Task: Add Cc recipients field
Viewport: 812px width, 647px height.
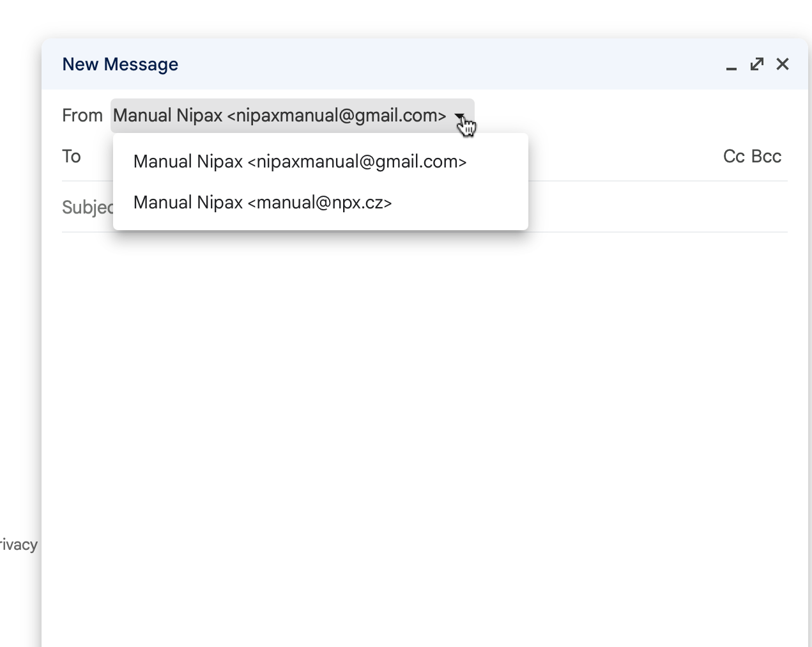Action: pyautogui.click(x=734, y=157)
